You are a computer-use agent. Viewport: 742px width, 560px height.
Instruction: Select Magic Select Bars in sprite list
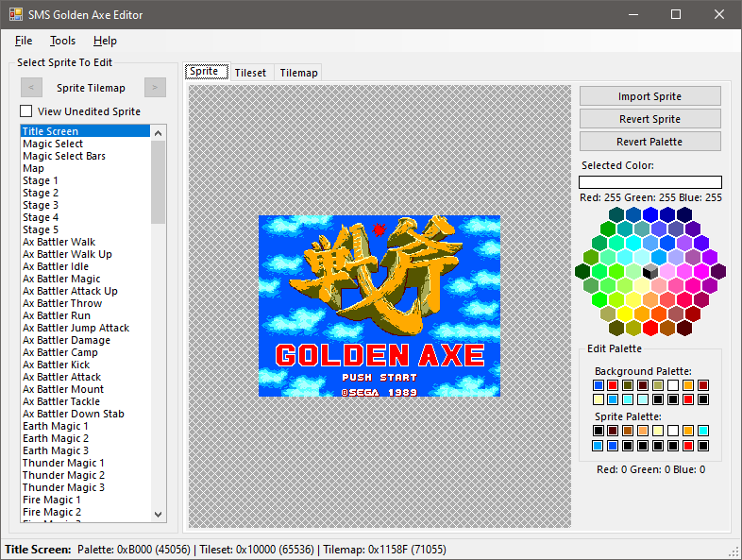coord(86,156)
